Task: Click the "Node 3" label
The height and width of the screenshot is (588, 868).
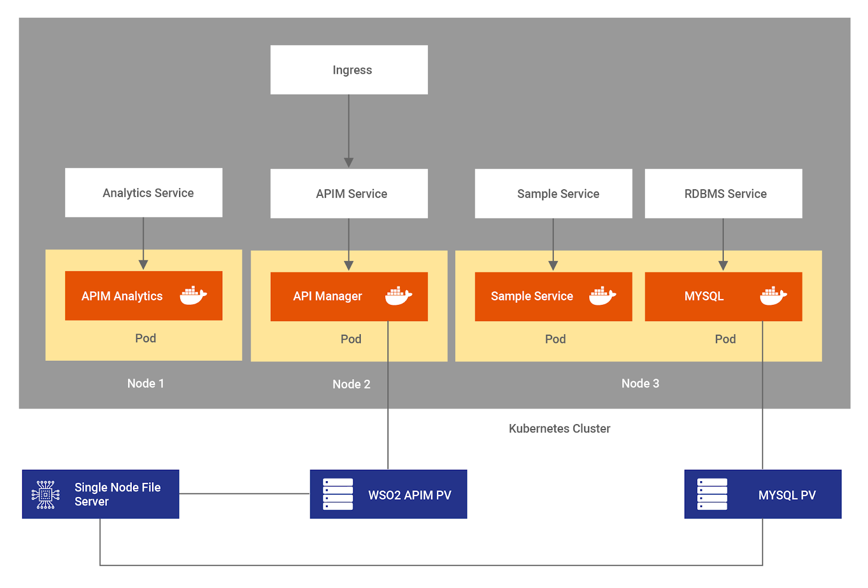Action: click(640, 384)
